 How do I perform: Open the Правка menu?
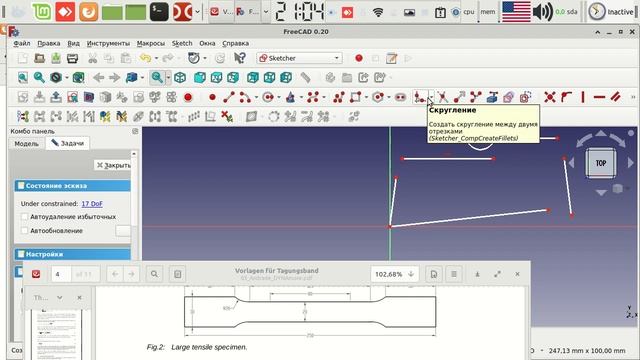tap(49, 43)
